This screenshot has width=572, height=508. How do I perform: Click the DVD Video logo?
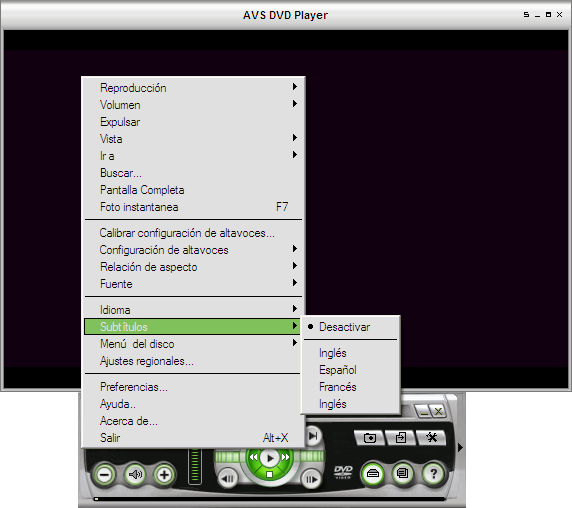coord(343,472)
